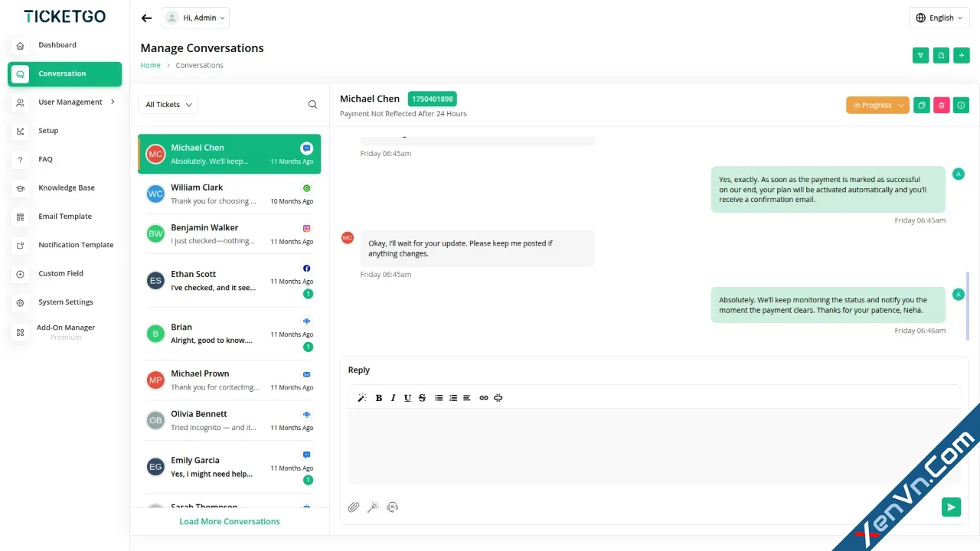Screen dimensions: 980x551
Task: Open the English language selector
Action: tap(939, 18)
